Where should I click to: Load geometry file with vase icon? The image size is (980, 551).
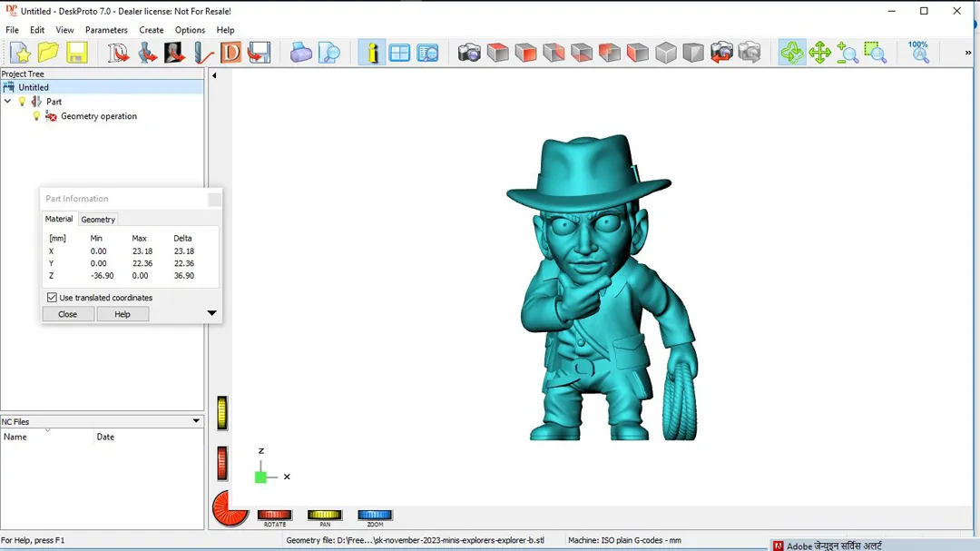pos(147,53)
